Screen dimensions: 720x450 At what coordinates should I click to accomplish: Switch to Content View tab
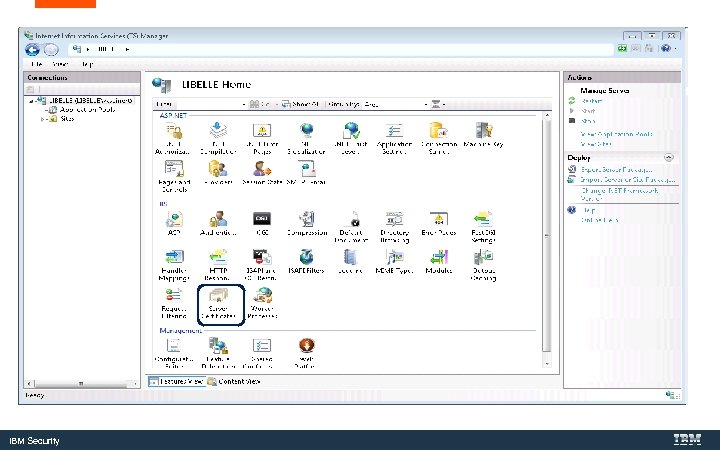coord(234,381)
